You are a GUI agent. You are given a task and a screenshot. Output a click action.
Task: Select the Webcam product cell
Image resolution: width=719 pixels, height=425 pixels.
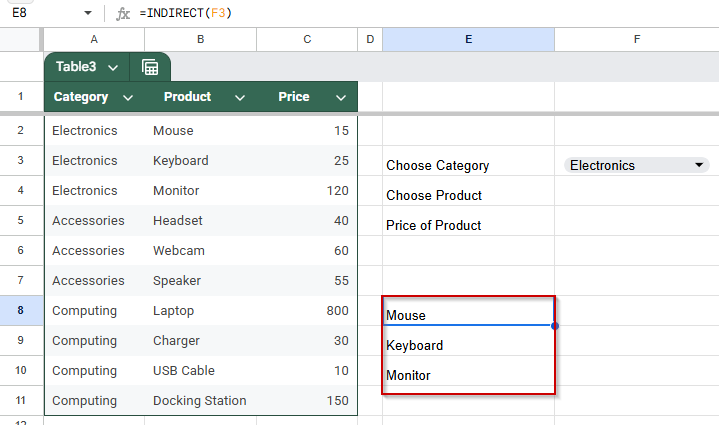click(200, 251)
